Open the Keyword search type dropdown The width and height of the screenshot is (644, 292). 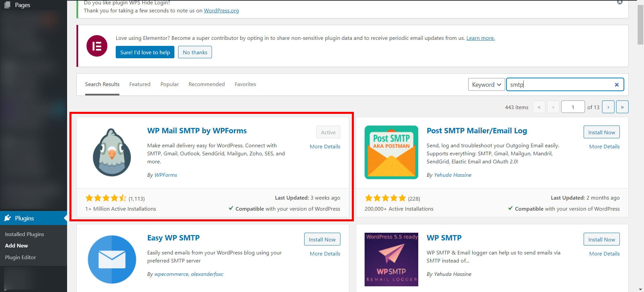486,85
